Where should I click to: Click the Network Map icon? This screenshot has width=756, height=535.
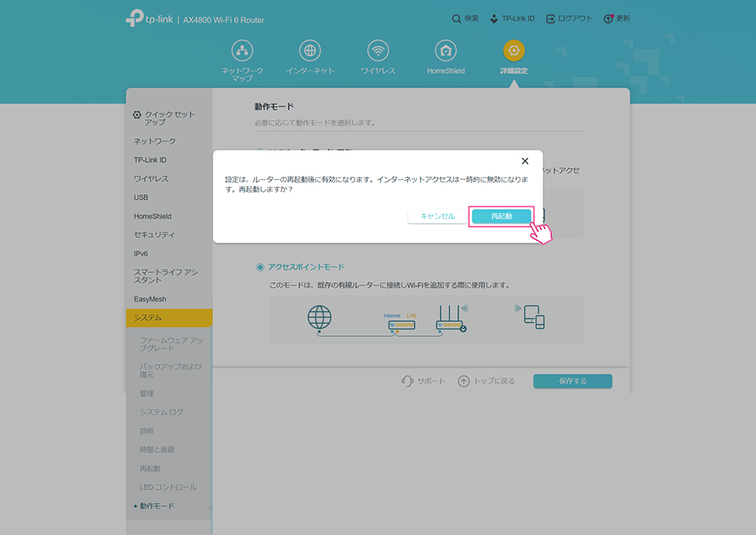[x=242, y=51]
